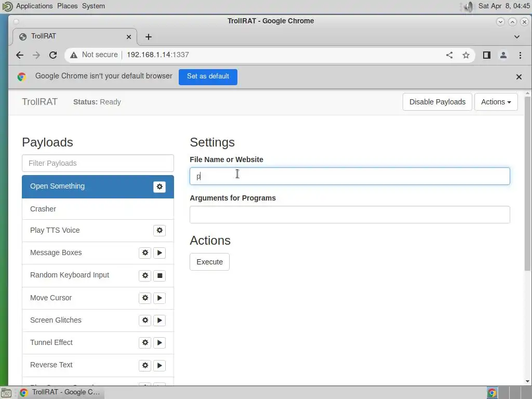Open the Applications menu
Viewport: 532px width, 399px height.
click(x=34, y=6)
